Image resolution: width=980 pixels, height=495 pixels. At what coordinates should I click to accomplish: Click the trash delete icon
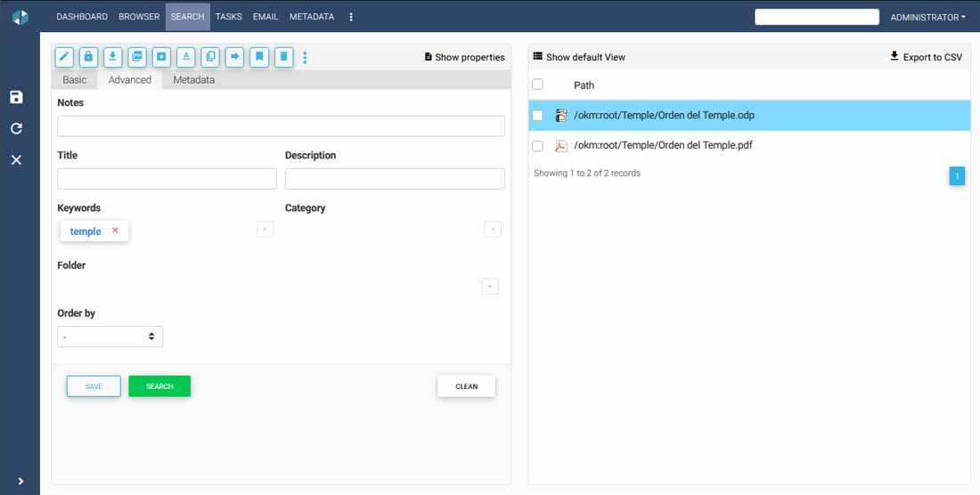(283, 57)
